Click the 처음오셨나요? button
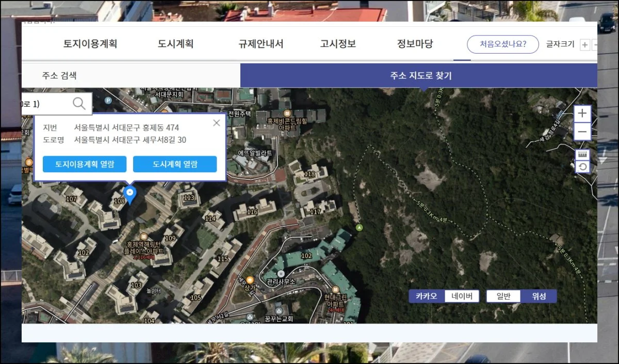Screen dimensions: 619x364 (x=502, y=44)
